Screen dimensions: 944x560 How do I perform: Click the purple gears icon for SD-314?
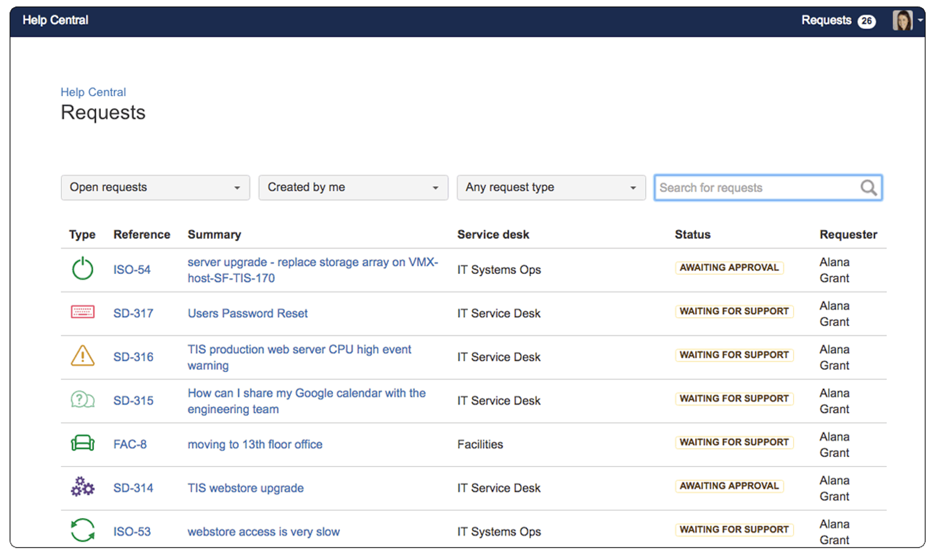[x=83, y=487]
